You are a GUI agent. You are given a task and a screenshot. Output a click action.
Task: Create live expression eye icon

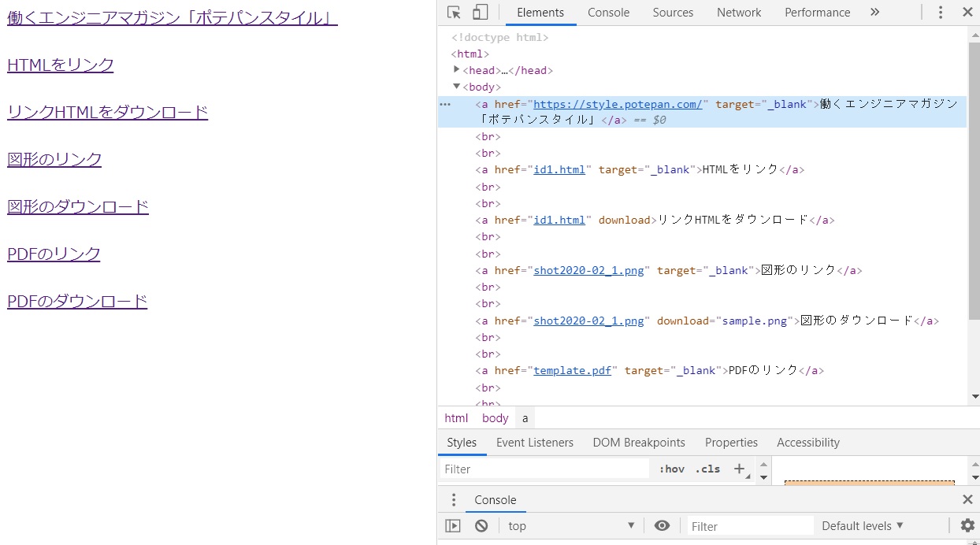[663, 525]
